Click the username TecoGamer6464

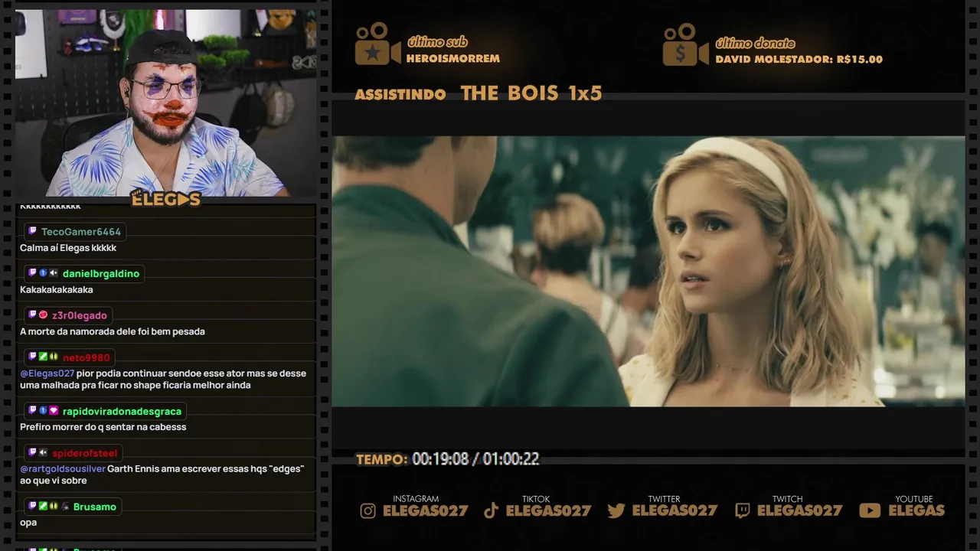pos(81,232)
